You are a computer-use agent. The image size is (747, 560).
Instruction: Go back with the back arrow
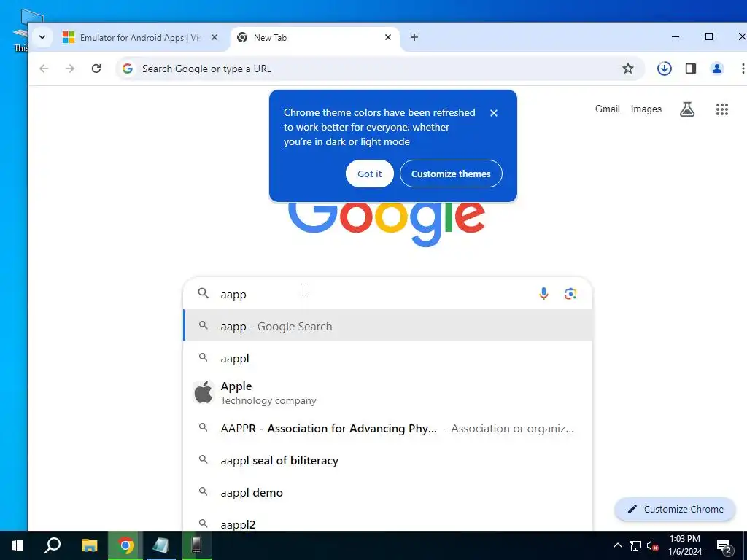click(44, 69)
